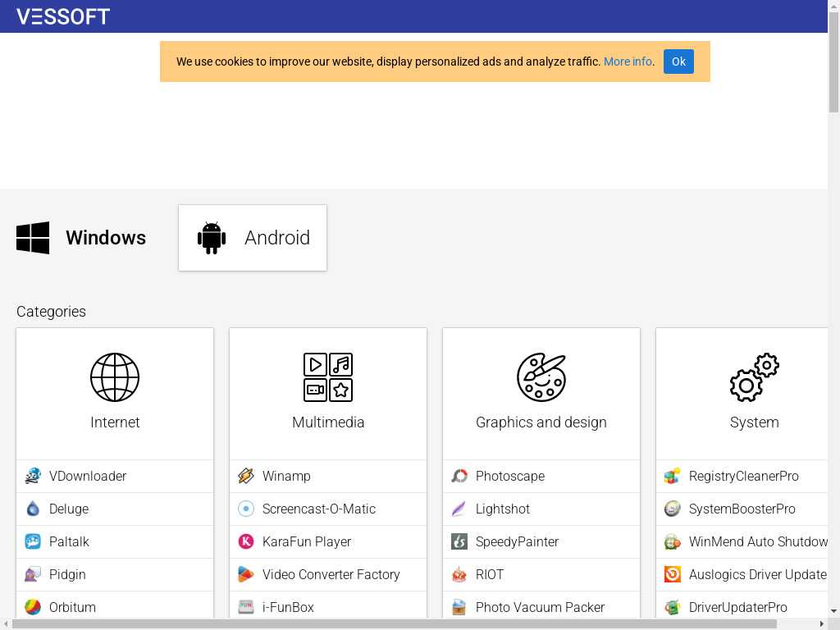Screen dimensions: 840x630
Task: Click the scroll down arrow
Action: coord(833,611)
